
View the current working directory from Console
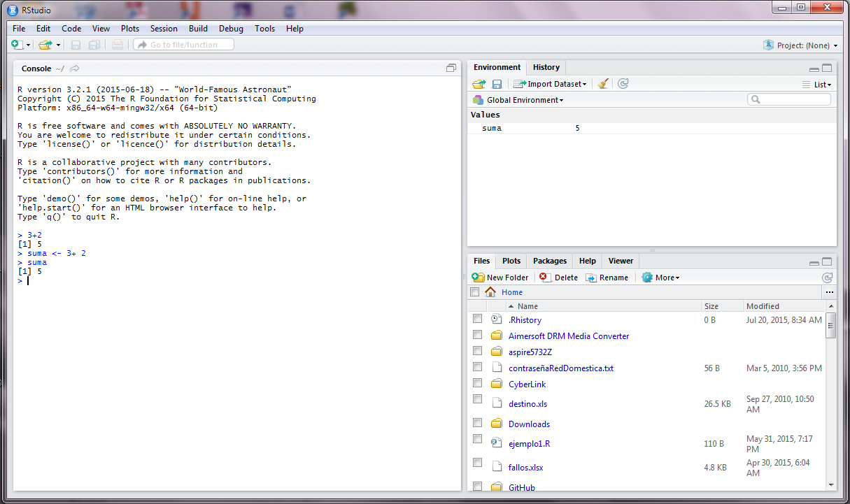point(74,69)
